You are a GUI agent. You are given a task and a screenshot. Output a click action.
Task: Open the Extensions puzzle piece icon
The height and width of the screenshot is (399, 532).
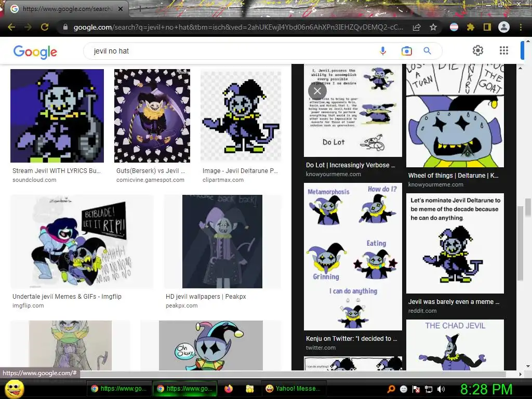(471, 27)
